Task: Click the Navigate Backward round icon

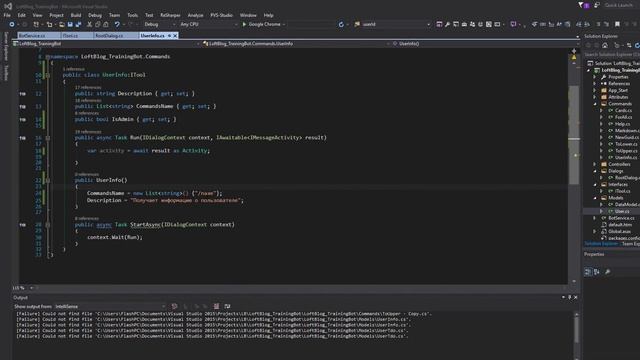Action: [12, 24]
